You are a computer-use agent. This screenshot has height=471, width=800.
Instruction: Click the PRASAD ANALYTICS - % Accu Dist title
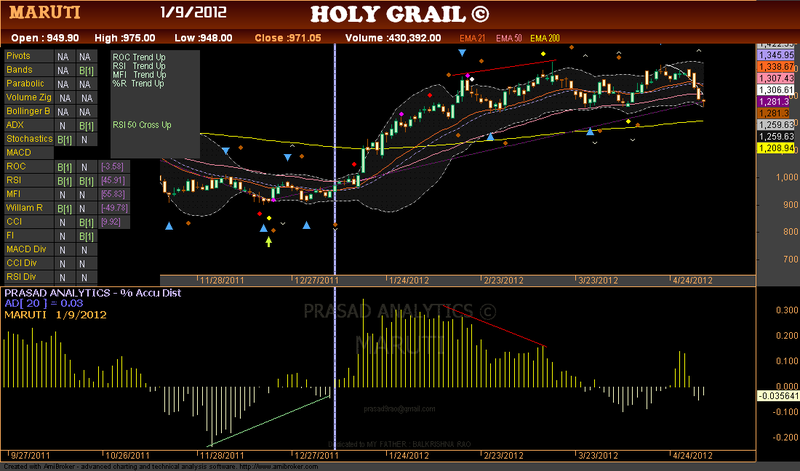(93, 293)
